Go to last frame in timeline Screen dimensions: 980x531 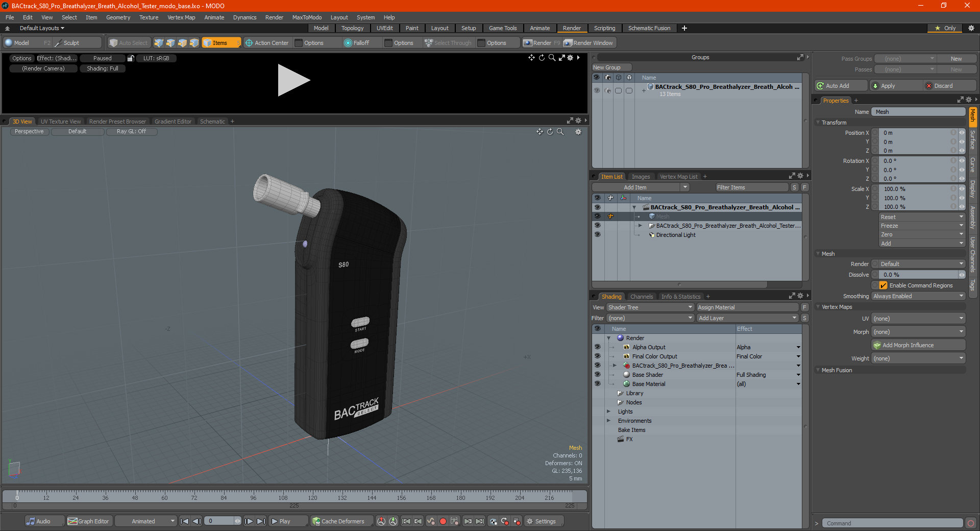coord(261,521)
